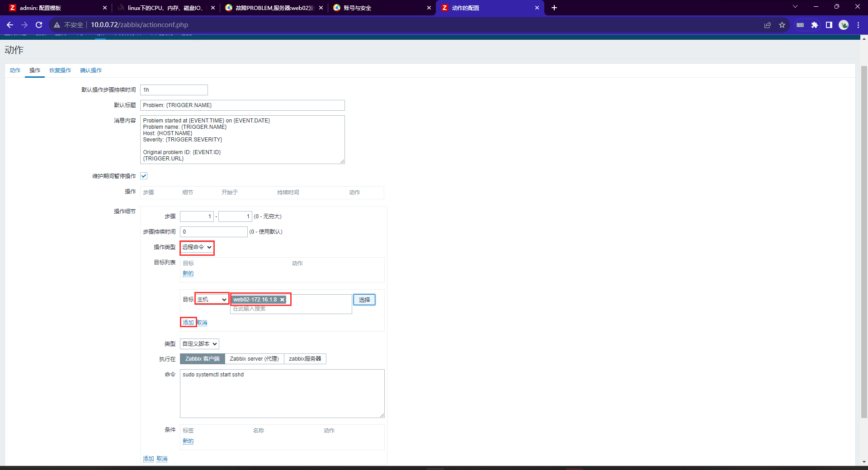Select Zabbix server (代理) execution option
This screenshot has width=868, height=470.
pyautogui.click(x=254, y=359)
